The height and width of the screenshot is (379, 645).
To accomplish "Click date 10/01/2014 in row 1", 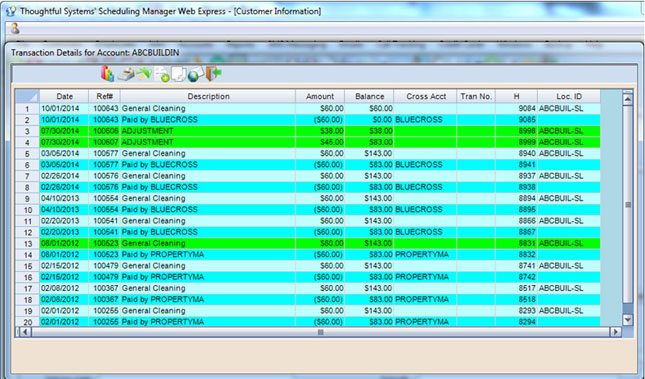I will coord(60,109).
